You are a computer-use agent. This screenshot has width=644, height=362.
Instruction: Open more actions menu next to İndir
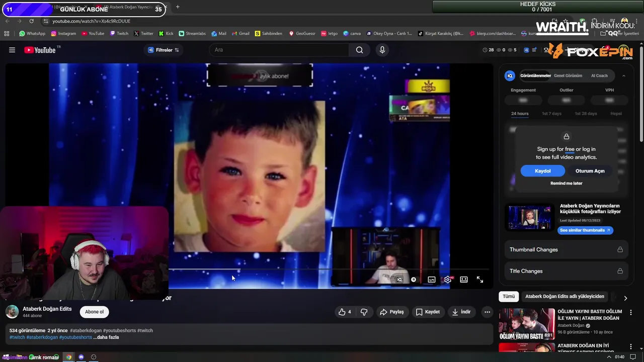(487, 312)
